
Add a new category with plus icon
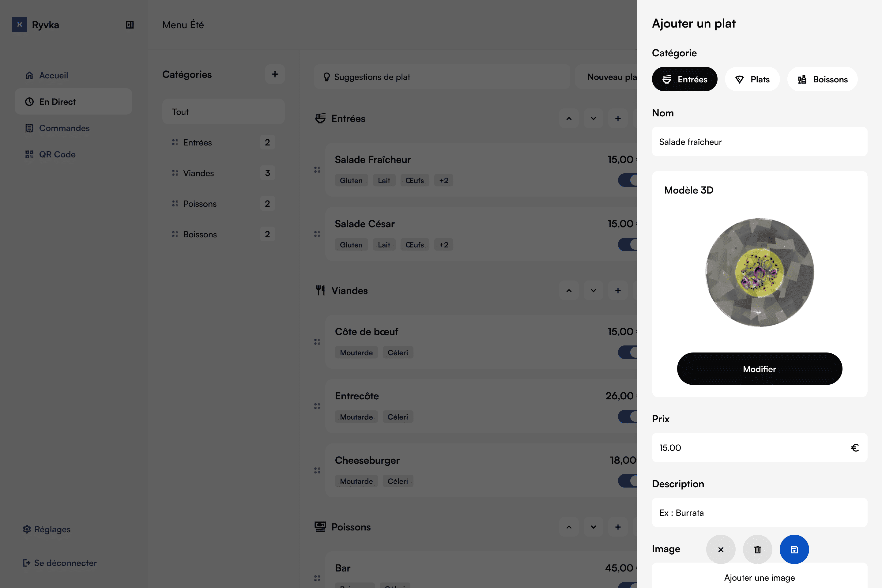click(275, 74)
